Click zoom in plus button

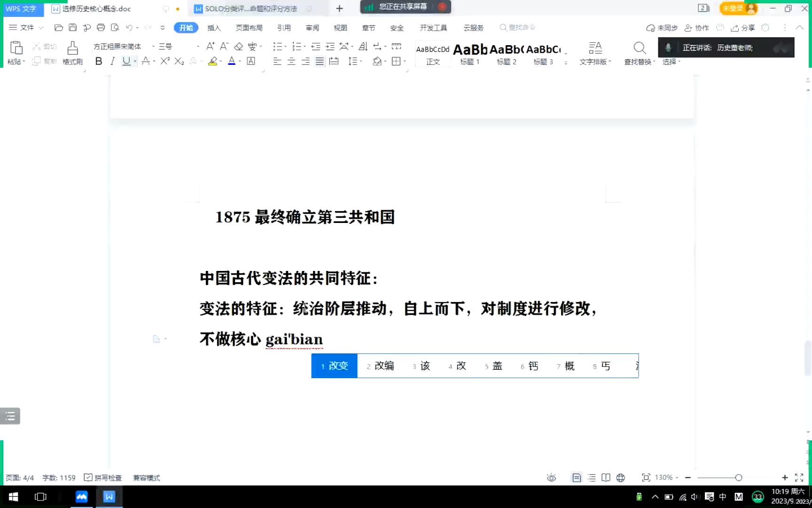[x=785, y=477]
